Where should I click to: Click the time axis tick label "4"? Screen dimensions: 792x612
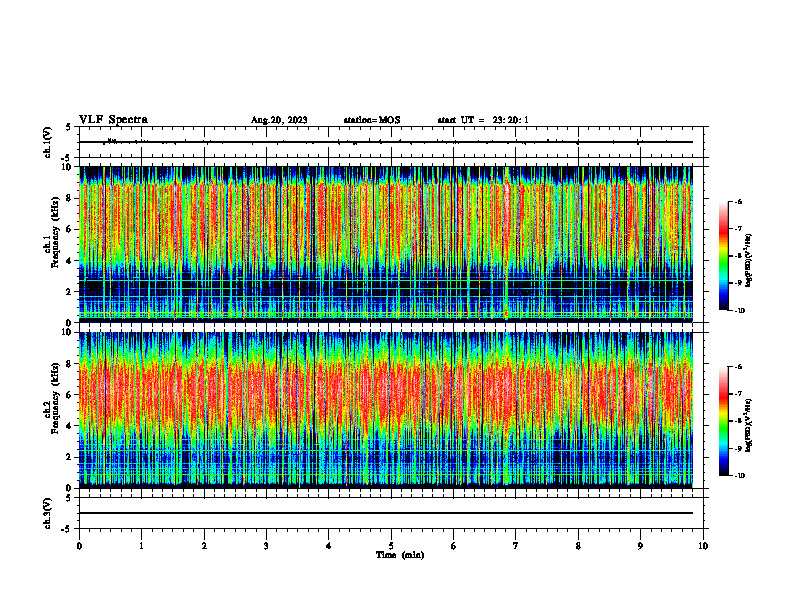329,546
